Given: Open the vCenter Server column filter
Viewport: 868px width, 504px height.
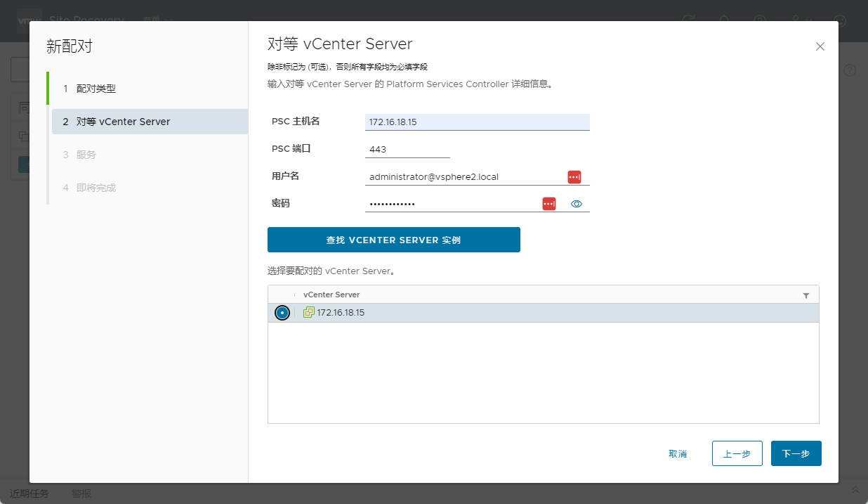Looking at the screenshot, I should [x=806, y=295].
